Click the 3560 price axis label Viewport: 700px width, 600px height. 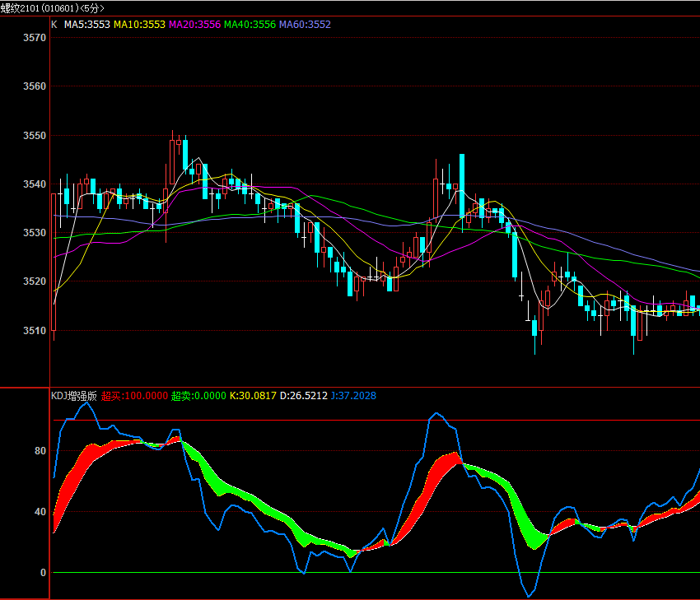click(35, 86)
